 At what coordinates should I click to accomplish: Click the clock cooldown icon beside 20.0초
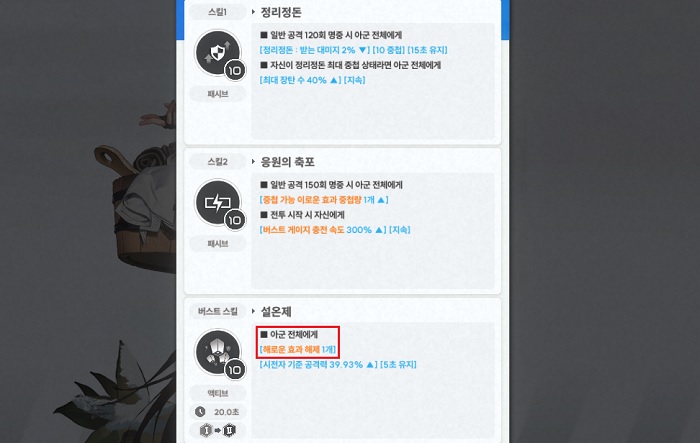point(200,411)
